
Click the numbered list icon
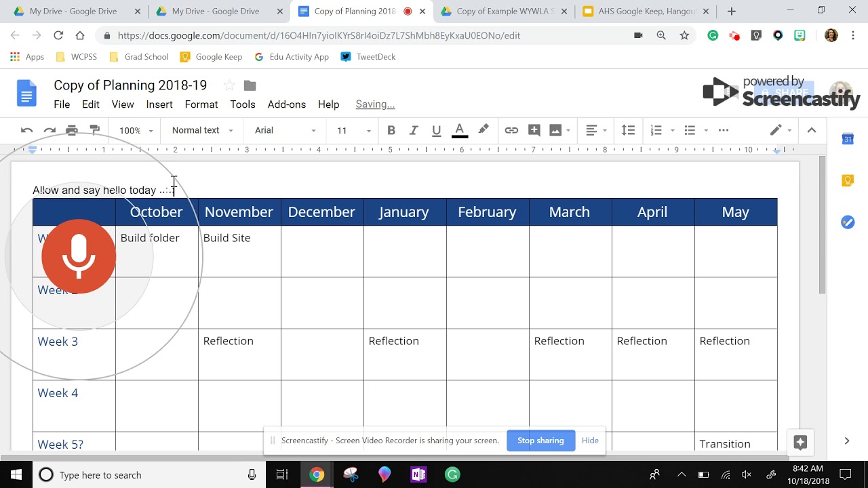(x=656, y=130)
